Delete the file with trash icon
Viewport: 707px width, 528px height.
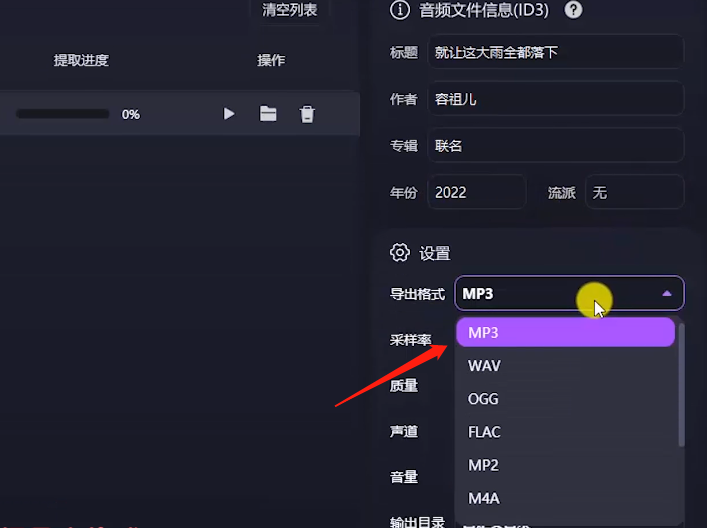pyautogui.click(x=307, y=114)
